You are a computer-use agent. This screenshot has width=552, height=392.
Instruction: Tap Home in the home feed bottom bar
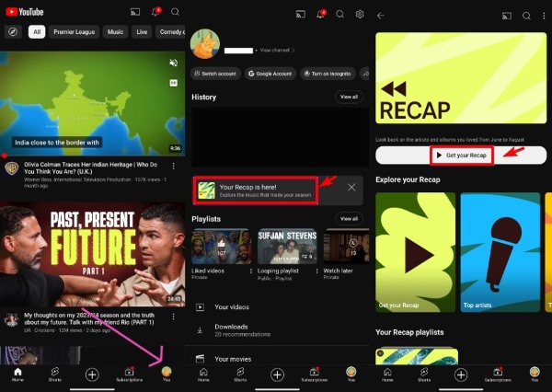[17, 375]
